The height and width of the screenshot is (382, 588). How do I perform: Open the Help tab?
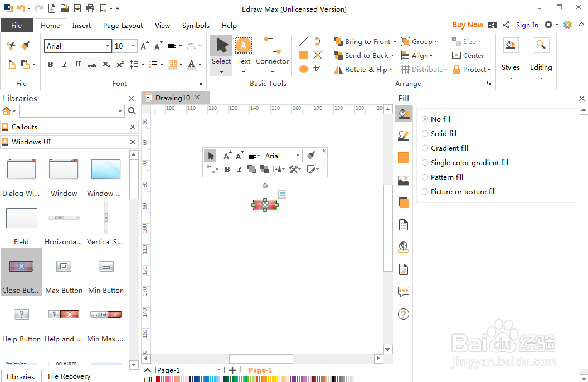[229, 26]
